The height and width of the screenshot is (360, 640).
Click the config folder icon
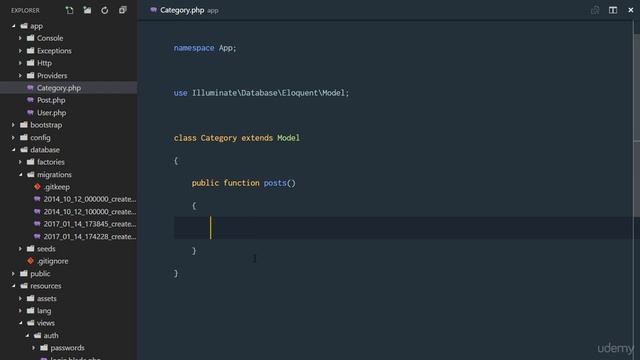tap(24, 138)
